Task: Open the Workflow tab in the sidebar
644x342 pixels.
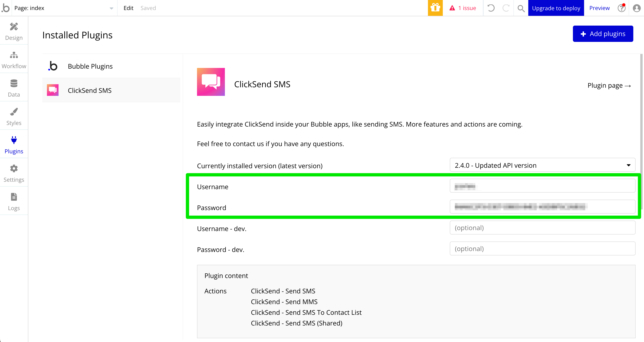Action: 14,59
